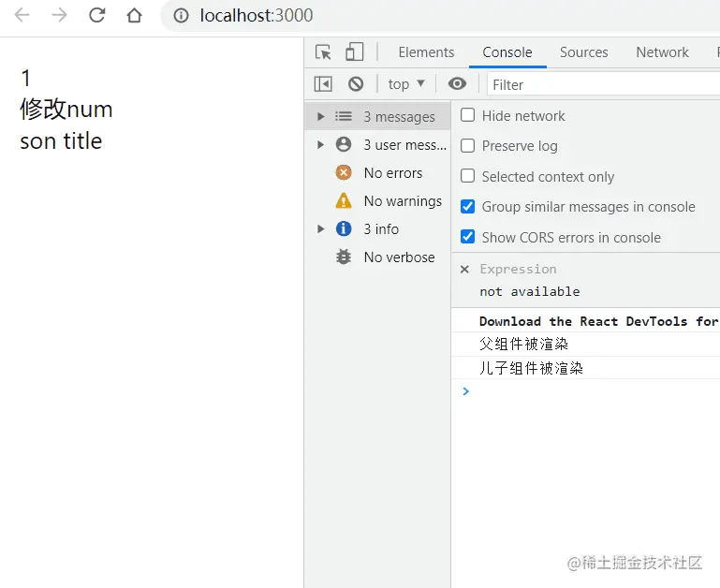Image resolution: width=720 pixels, height=588 pixels.
Task: Enable Preserve log checkbox
Action: (467, 145)
